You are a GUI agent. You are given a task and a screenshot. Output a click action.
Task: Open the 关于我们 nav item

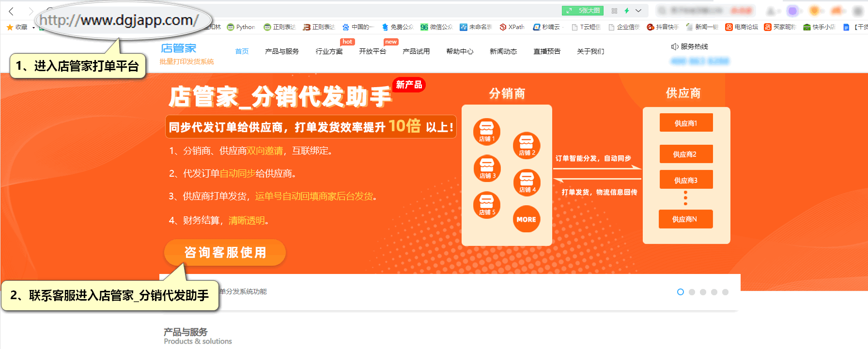[x=590, y=51]
